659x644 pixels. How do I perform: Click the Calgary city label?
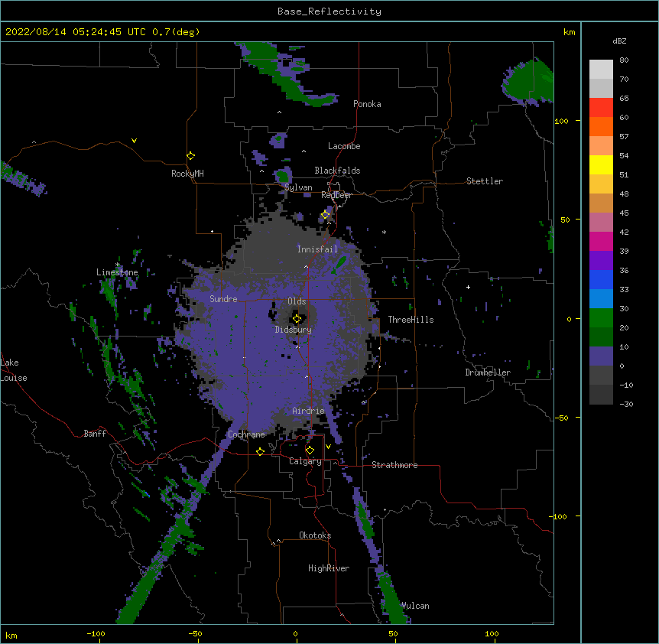[x=305, y=461]
